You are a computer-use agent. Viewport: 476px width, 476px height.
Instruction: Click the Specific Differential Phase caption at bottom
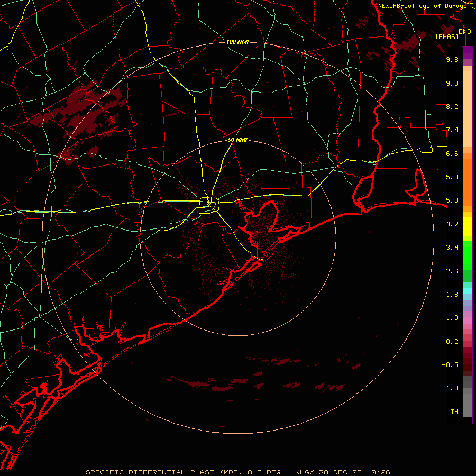[237, 472]
